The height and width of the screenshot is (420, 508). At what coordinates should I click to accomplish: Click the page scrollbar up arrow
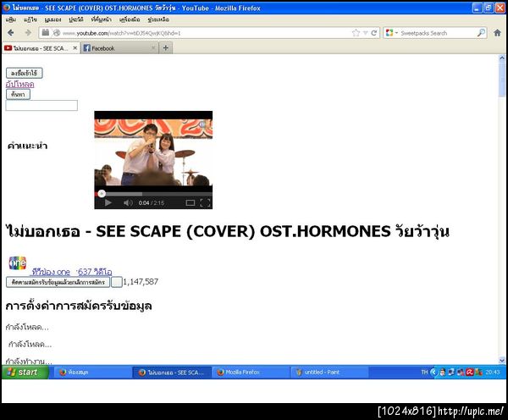pyautogui.click(x=502, y=58)
